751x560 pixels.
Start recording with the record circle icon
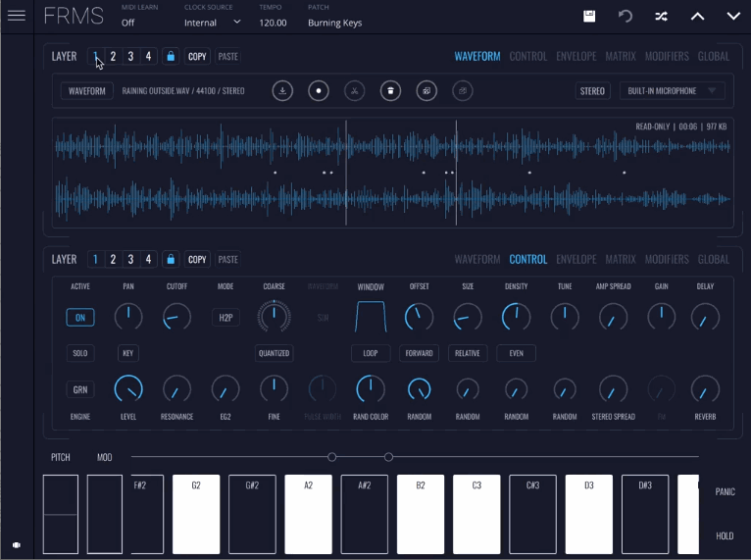pos(319,91)
